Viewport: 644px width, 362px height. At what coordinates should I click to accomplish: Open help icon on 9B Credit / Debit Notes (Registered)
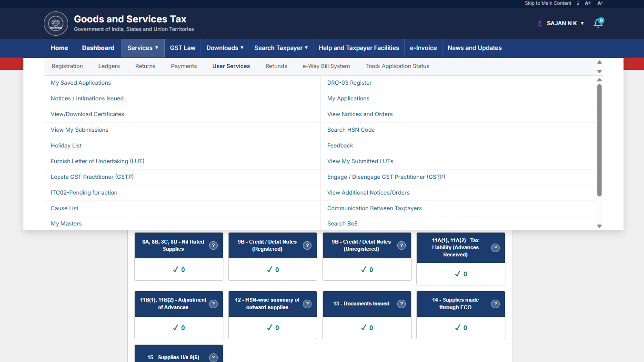pyautogui.click(x=307, y=245)
